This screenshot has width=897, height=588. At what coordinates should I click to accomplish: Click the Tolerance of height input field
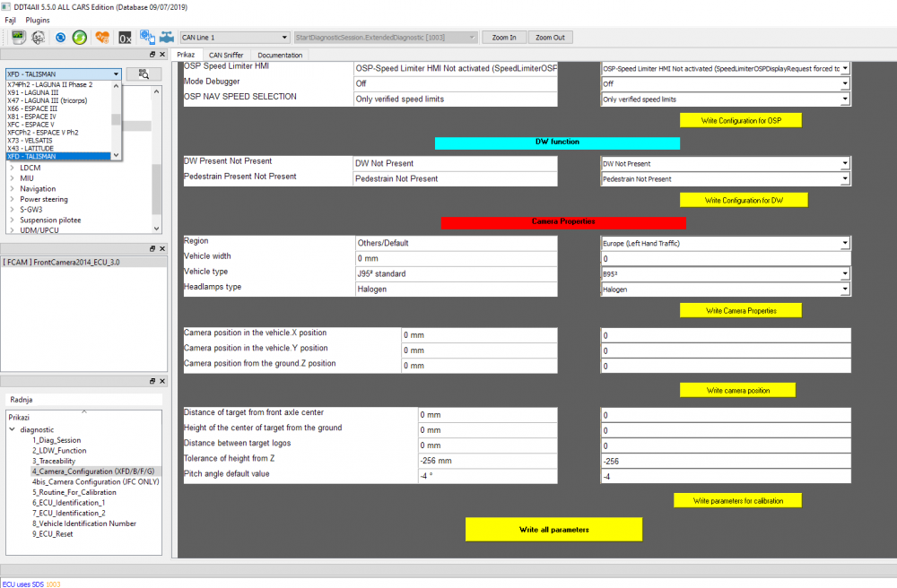coord(726,461)
